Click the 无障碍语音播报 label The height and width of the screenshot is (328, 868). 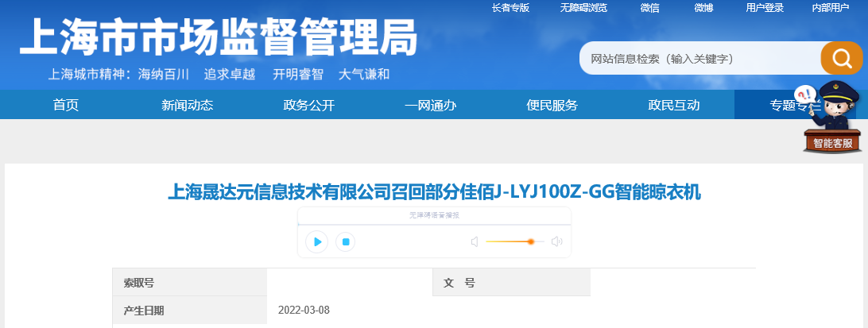pos(434,216)
